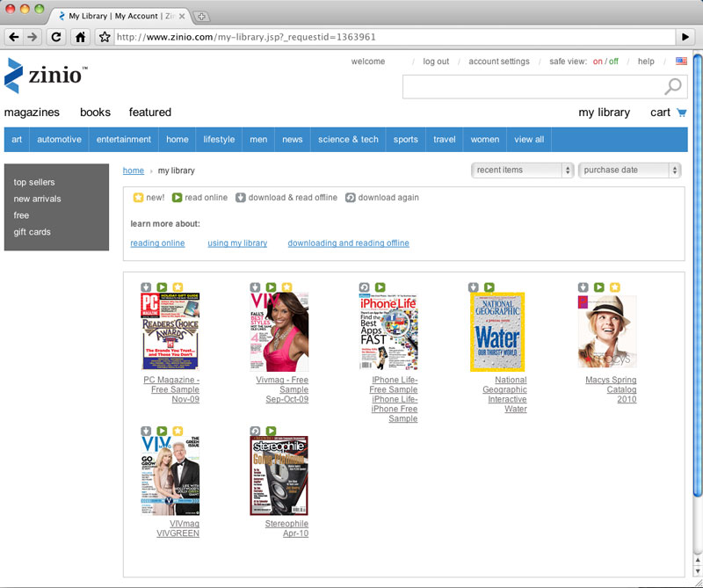The height and width of the screenshot is (588, 703).
Task: Open gift cards in sidebar
Action: tap(32, 232)
